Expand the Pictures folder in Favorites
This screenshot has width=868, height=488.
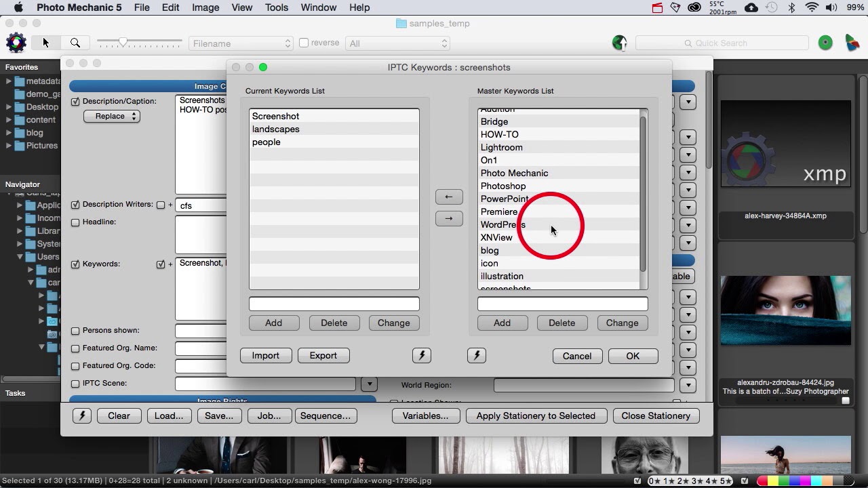[9, 145]
